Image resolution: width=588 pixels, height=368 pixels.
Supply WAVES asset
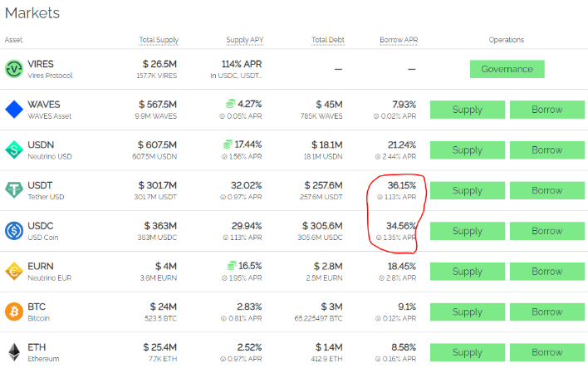point(468,110)
